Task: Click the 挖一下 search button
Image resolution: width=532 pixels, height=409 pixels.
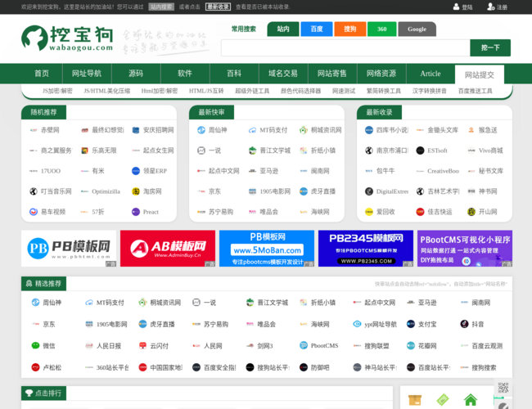Action: [x=490, y=47]
